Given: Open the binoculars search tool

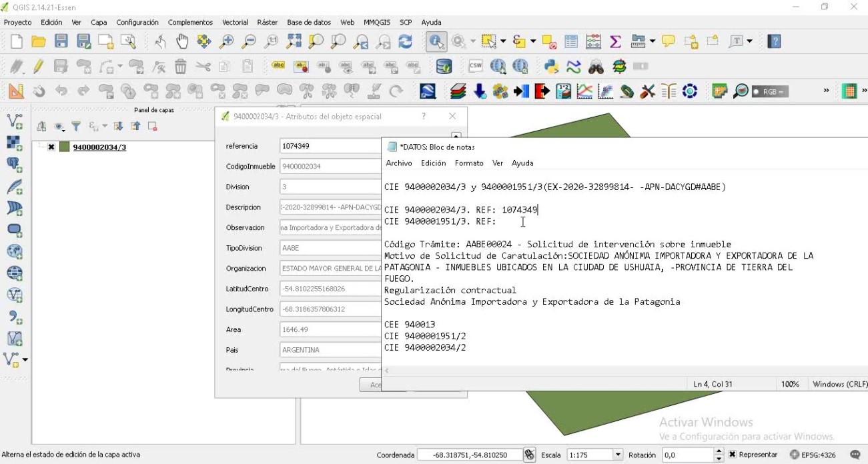Looking at the screenshot, I should coord(596,67).
